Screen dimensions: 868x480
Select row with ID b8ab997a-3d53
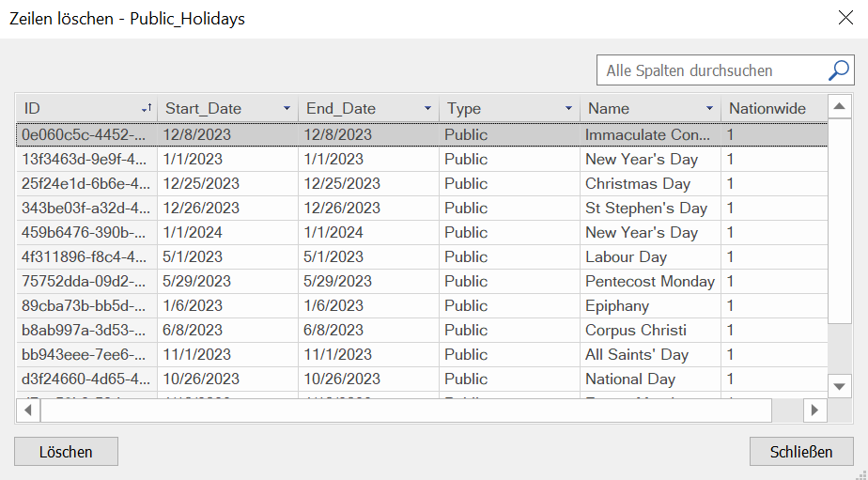coord(422,331)
